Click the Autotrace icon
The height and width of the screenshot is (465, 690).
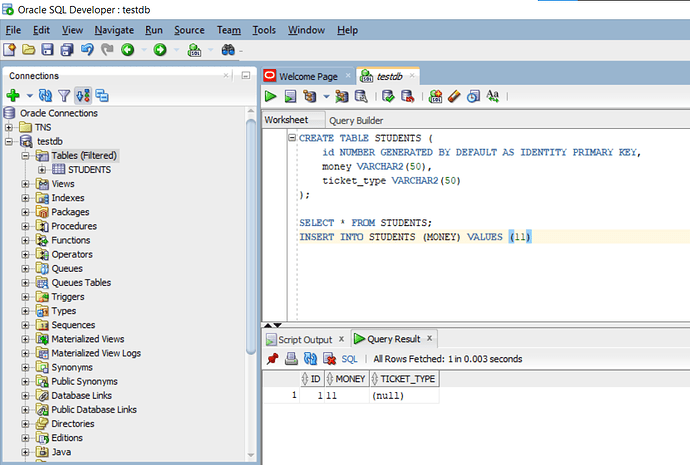click(341, 96)
